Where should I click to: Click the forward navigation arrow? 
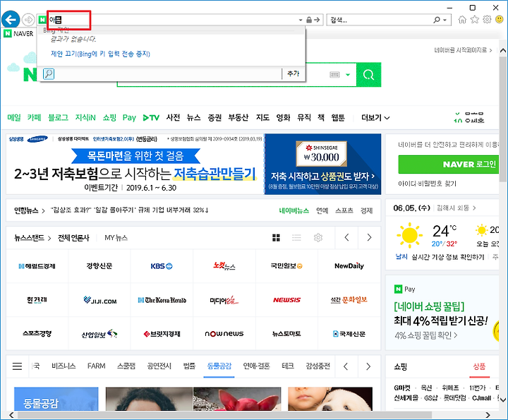pos(28,20)
